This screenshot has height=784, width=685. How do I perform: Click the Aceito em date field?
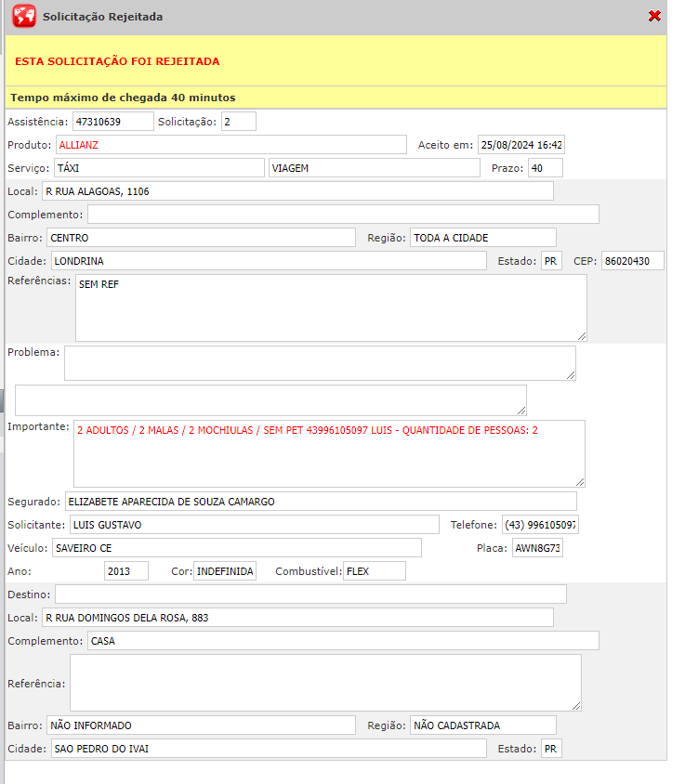point(520,145)
